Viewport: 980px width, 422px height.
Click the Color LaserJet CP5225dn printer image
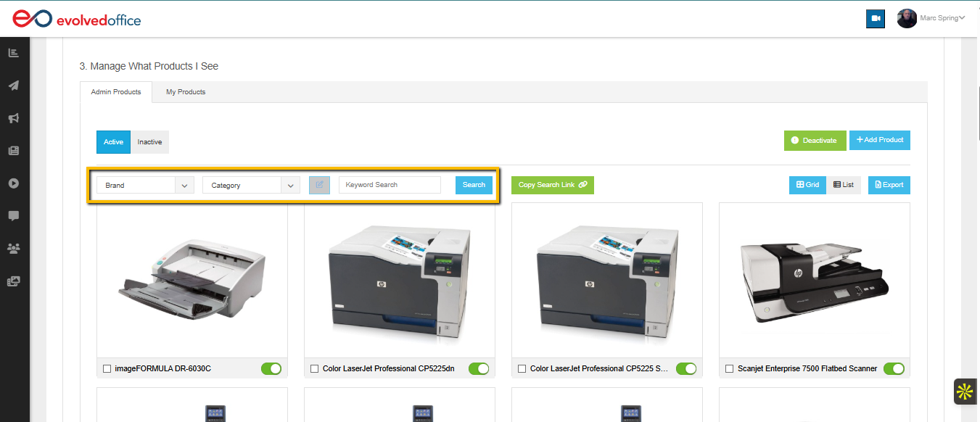click(400, 280)
